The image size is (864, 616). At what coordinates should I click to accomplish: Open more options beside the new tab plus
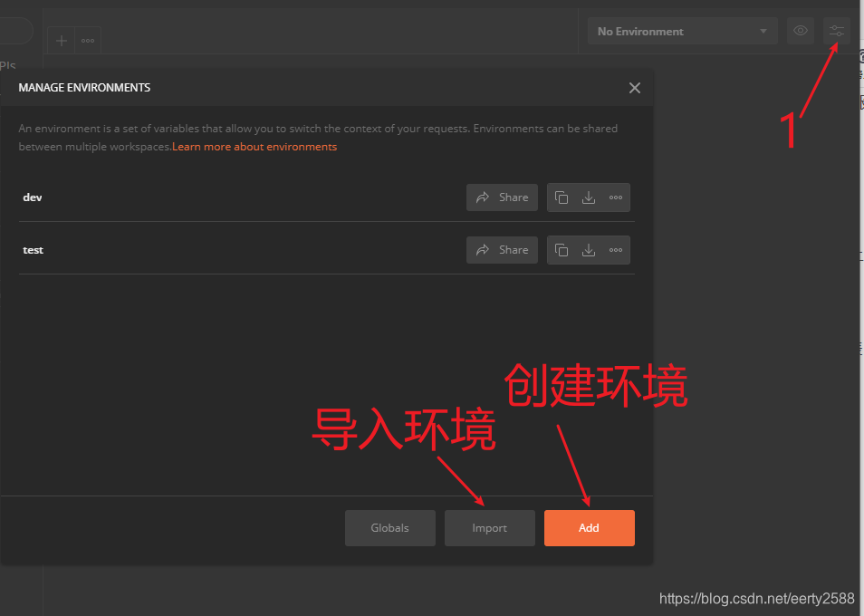click(x=87, y=40)
